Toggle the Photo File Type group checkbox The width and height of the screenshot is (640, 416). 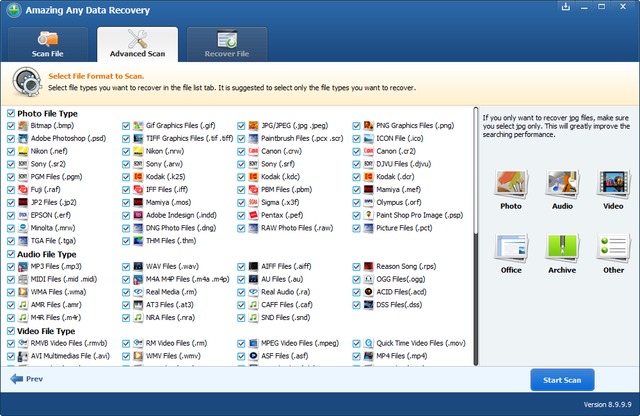(10, 114)
